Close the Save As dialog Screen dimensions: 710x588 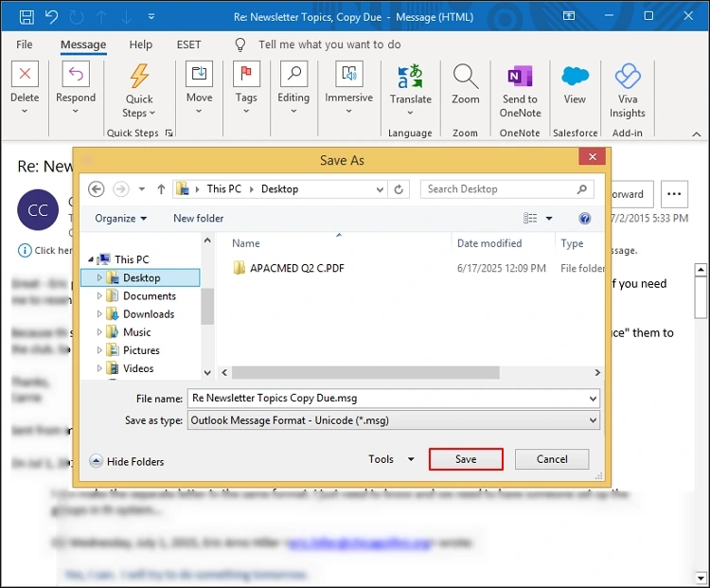coord(593,157)
